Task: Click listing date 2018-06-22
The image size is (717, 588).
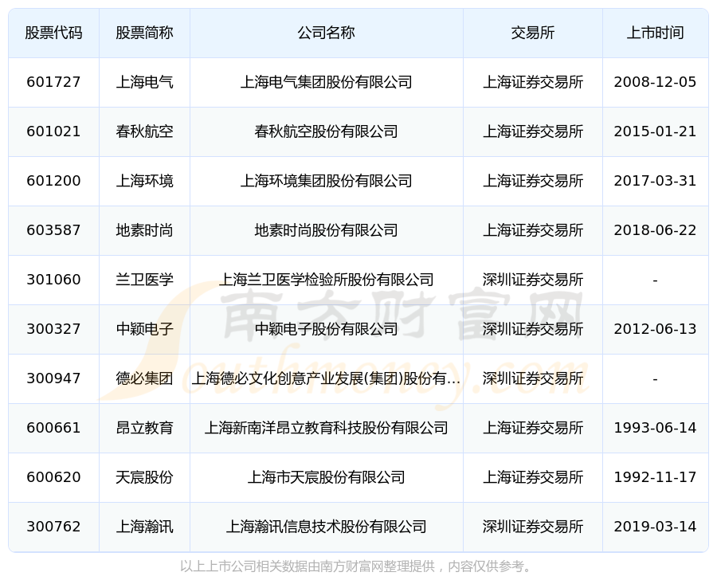Action: 656,230
